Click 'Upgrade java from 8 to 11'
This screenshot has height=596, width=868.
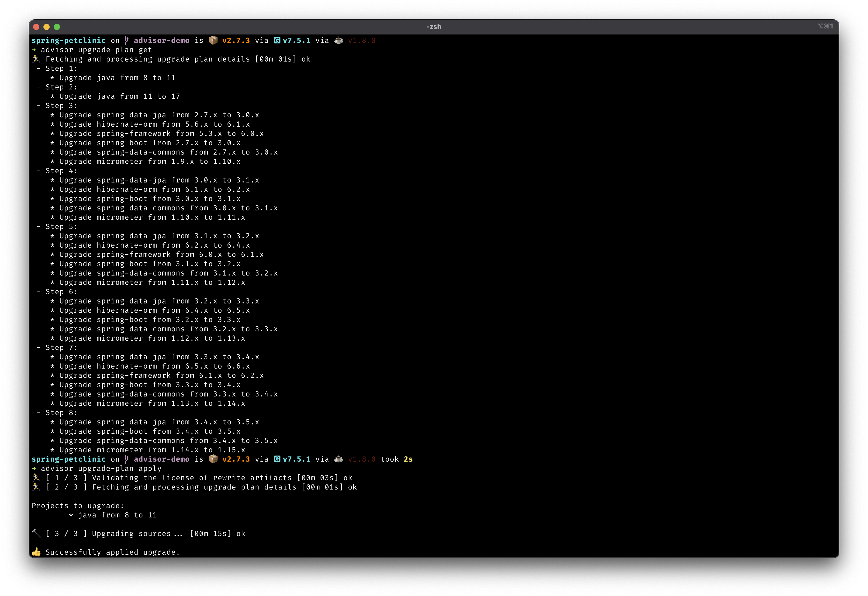pyautogui.click(x=117, y=78)
